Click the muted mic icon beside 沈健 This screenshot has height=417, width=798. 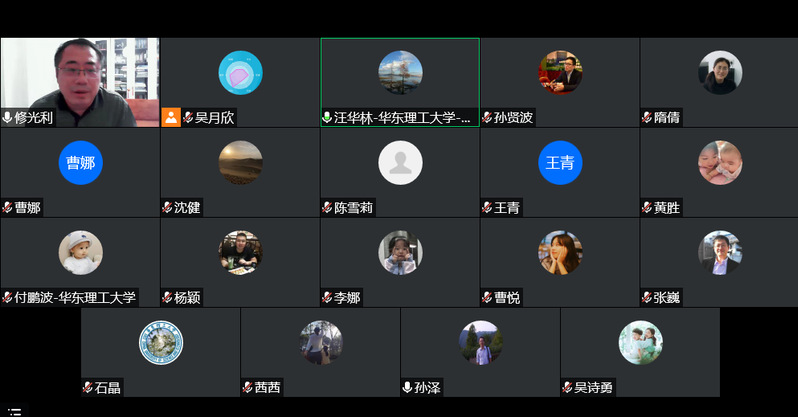[167, 208]
